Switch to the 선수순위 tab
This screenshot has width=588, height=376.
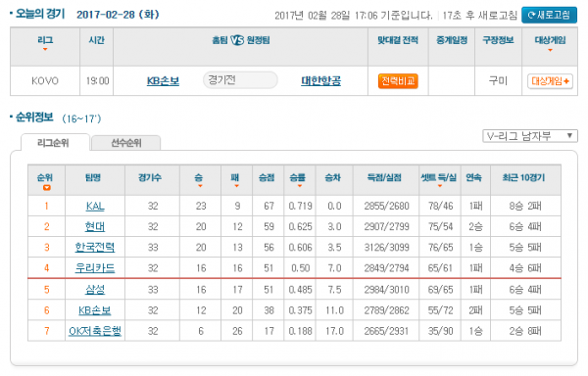click(126, 143)
